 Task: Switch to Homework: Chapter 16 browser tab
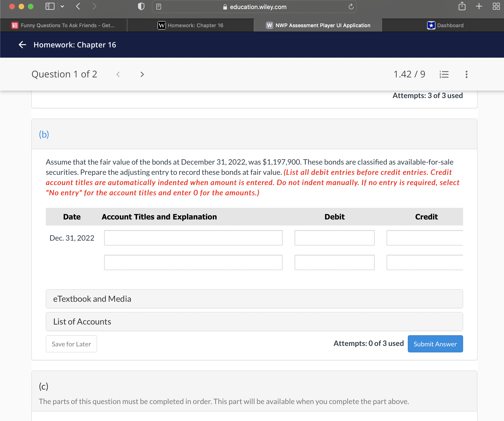[x=191, y=25]
